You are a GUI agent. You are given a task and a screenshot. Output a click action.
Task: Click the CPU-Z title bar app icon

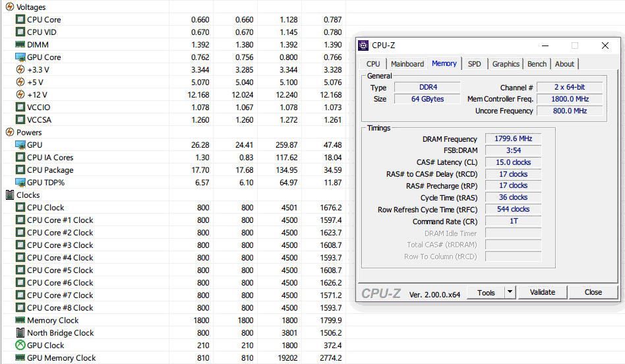(x=363, y=45)
